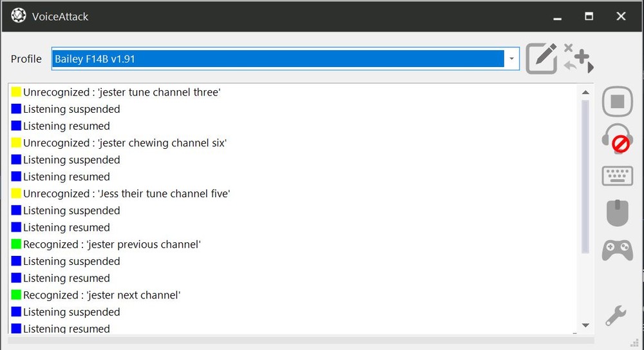Toggle mouse shortcuts with the mouse icon
The width and height of the screenshot is (644, 350).
pos(617,213)
